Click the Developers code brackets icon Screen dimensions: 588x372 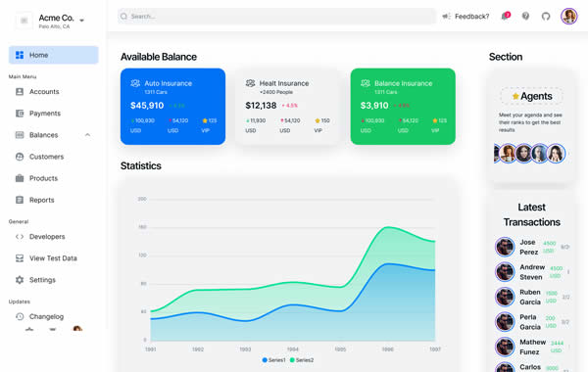point(20,237)
